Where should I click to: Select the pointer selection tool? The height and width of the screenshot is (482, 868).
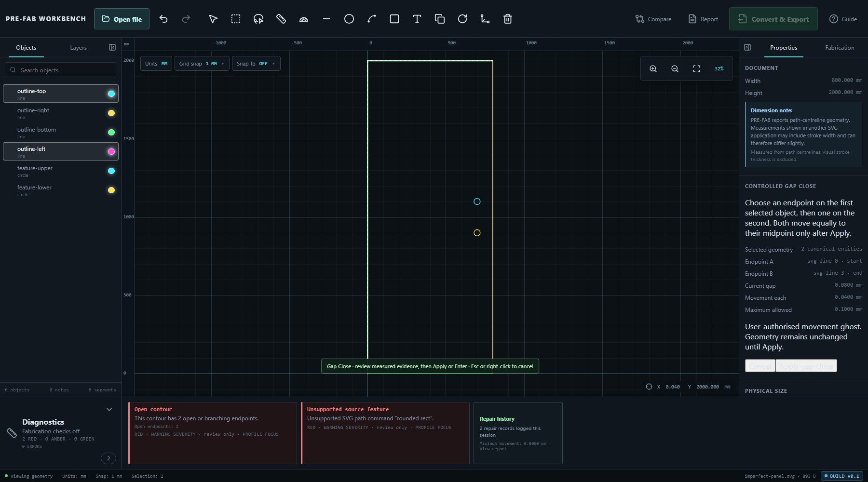(x=213, y=19)
